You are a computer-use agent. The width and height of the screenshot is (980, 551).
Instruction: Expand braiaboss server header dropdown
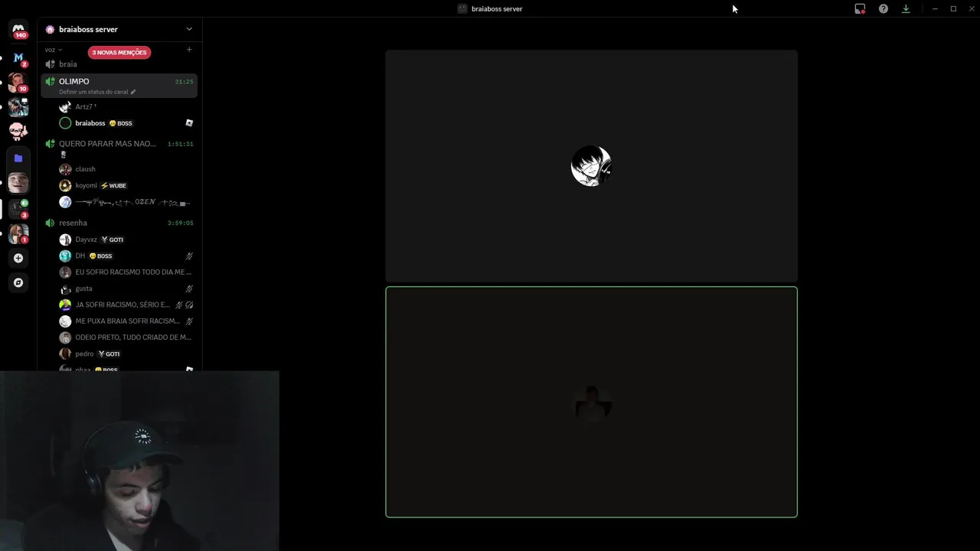click(x=189, y=29)
